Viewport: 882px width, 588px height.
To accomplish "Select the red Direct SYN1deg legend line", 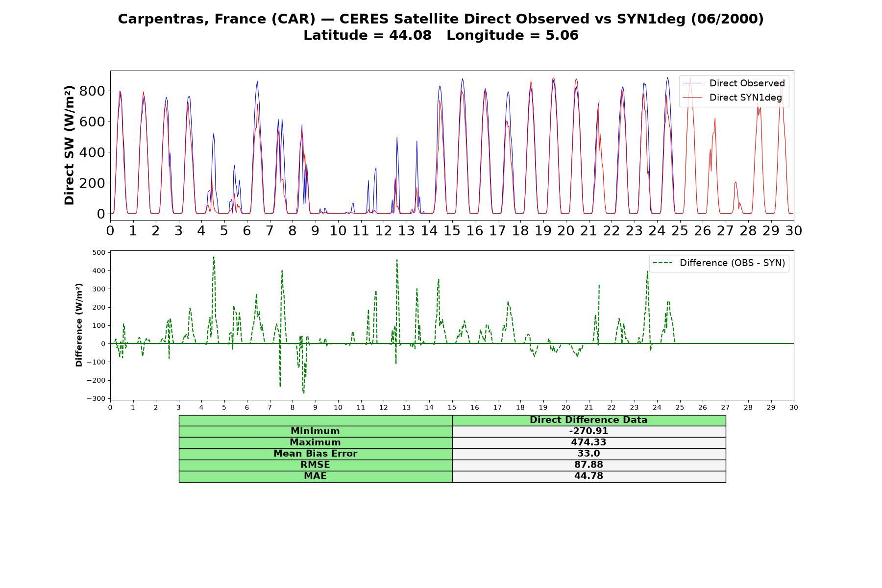I will [x=692, y=98].
